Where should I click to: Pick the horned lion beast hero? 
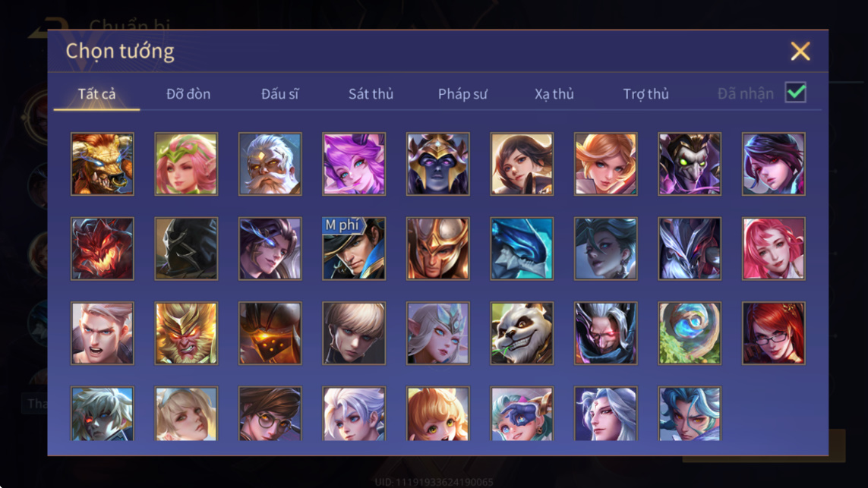click(x=103, y=164)
